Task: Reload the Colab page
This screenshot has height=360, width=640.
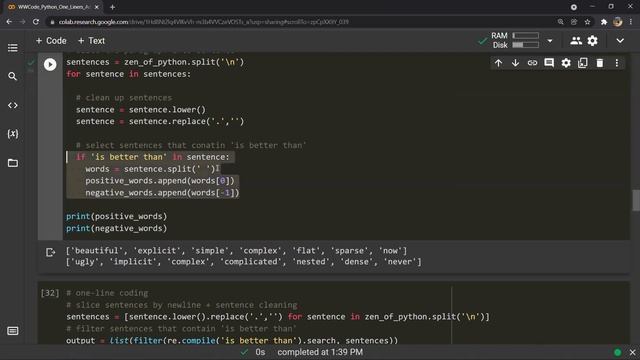Action: point(36,22)
